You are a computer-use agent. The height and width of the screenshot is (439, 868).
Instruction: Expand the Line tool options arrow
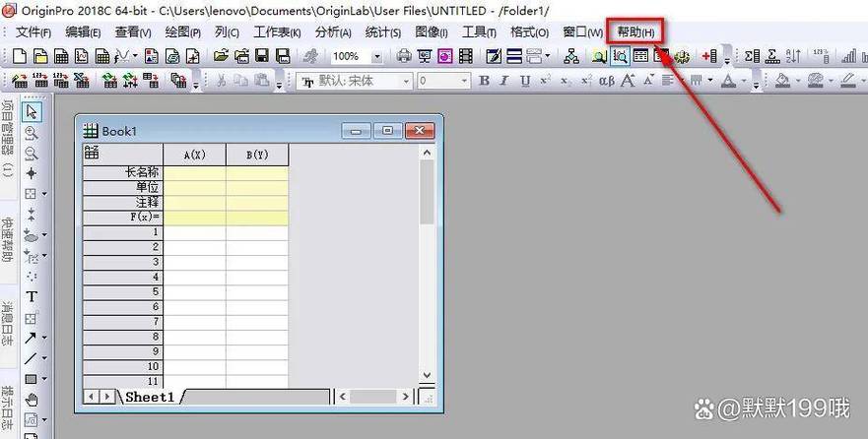coord(44,358)
